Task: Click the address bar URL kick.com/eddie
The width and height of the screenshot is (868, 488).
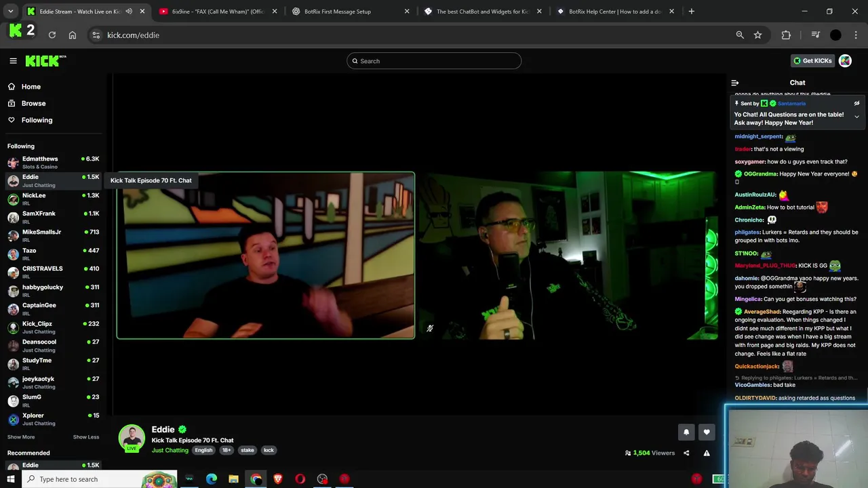Action: tap(133, 35)
